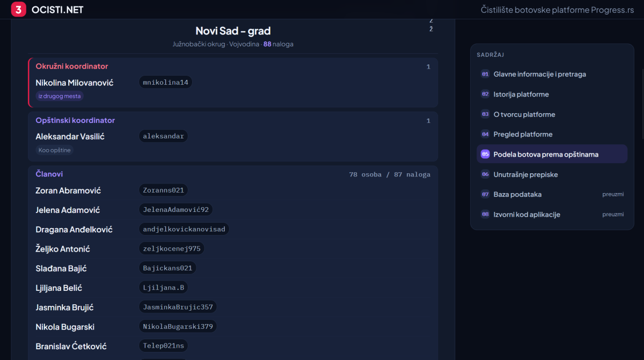Select "Pregled platforme" from the contents list
The width and height of the screenshot is (644, 360).
(x=552, y=134)
